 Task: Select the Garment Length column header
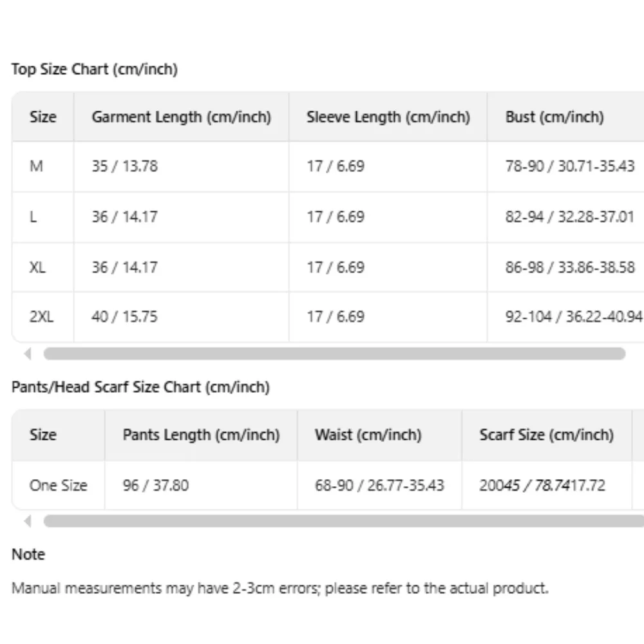pyautogui.click(x=181, y=117)
